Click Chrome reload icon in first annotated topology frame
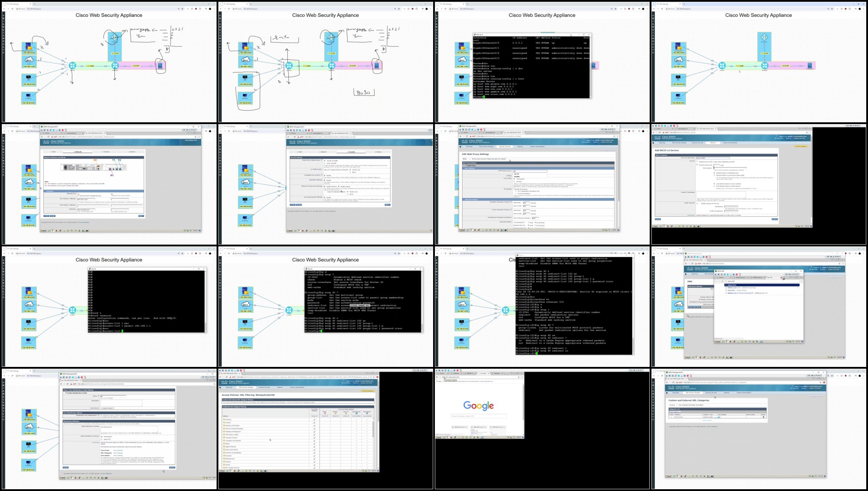The height and width of the screenshot is (491, 868). (x=12, y=9)
